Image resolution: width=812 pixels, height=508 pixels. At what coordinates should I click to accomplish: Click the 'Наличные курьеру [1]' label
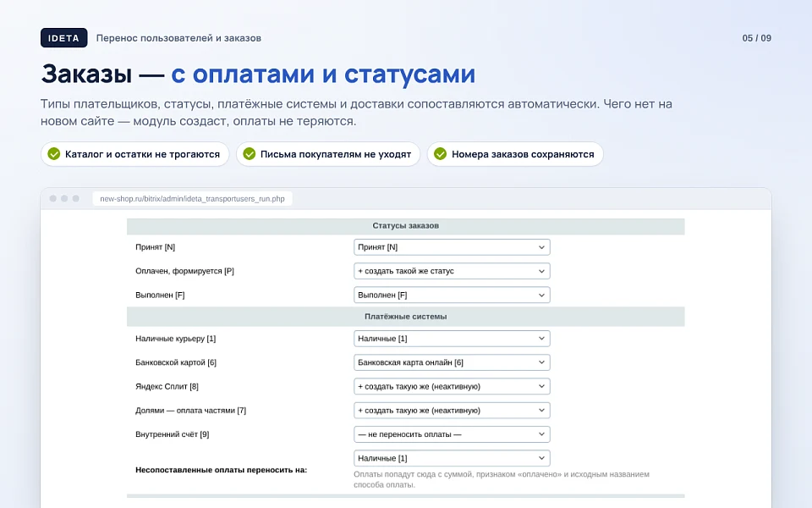[x=176, y=339]
